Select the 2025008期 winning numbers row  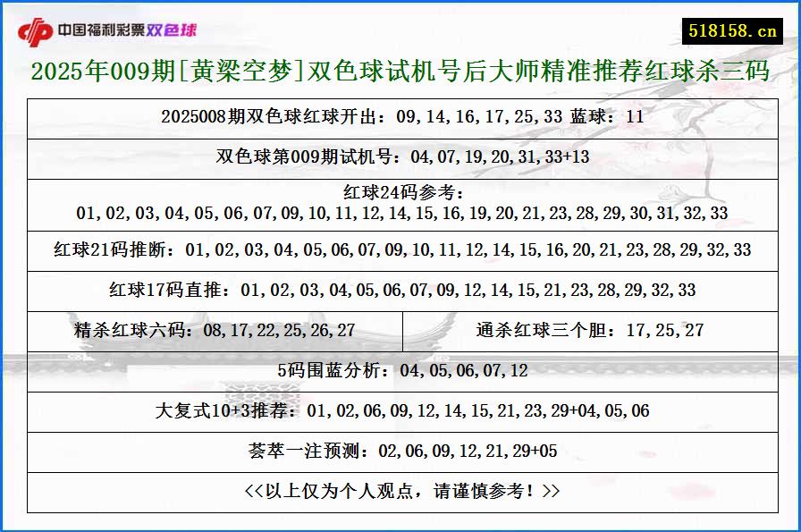tap(400, 116)
